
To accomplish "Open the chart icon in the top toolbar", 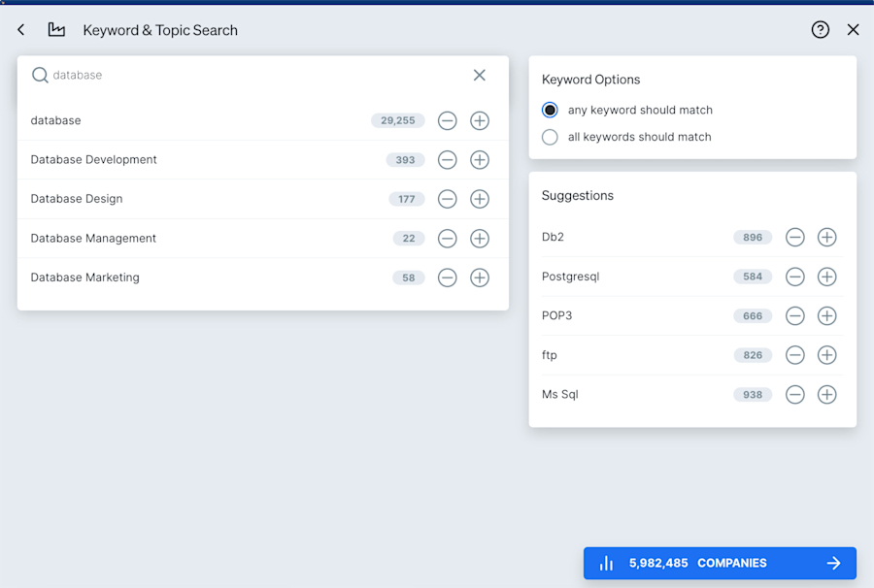I will [x=56, y=30].
